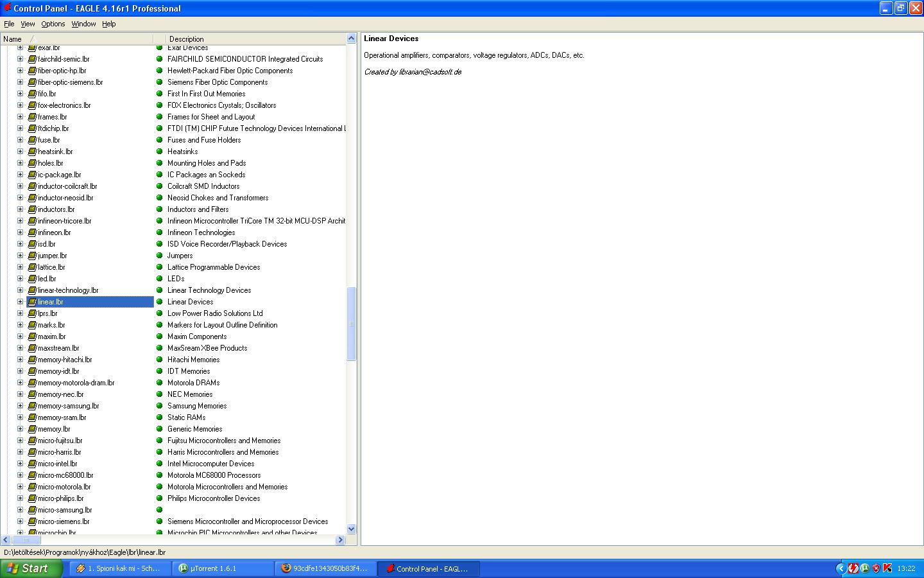Screen dimensions: 924x578
Task: Click 'Mounting Holes and Pads' description
Action: (x=207, y=163)
